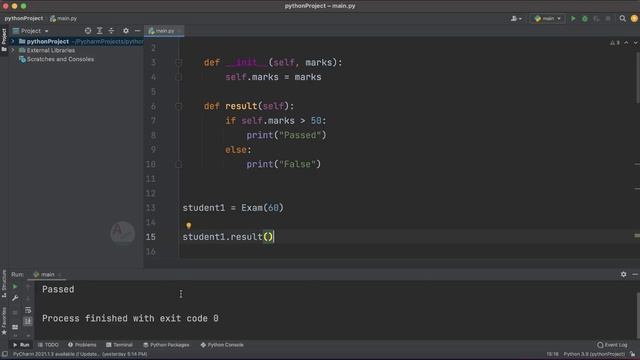Click the stop icon in top toolbar
Viewport: 640px width, 360px height.
pos(608,18)
